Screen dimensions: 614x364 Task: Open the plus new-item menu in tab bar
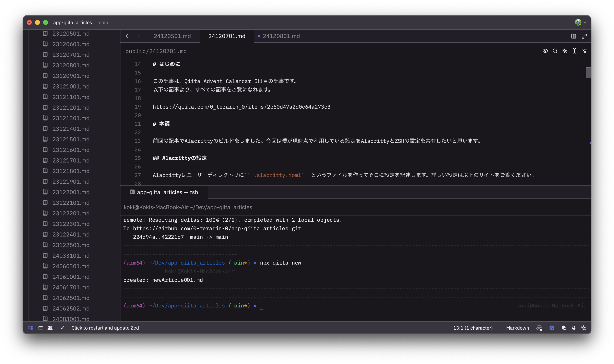point(563,36)
